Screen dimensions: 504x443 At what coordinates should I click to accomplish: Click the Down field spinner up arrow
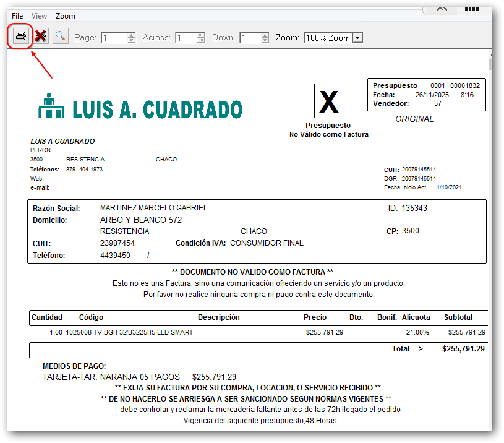[263, 34]
